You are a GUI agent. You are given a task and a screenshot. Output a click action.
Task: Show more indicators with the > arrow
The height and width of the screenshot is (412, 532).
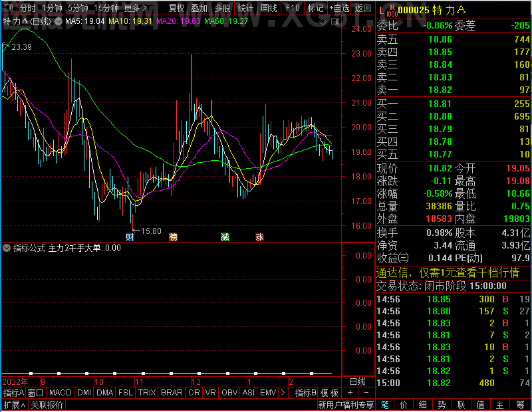(283, 393)
